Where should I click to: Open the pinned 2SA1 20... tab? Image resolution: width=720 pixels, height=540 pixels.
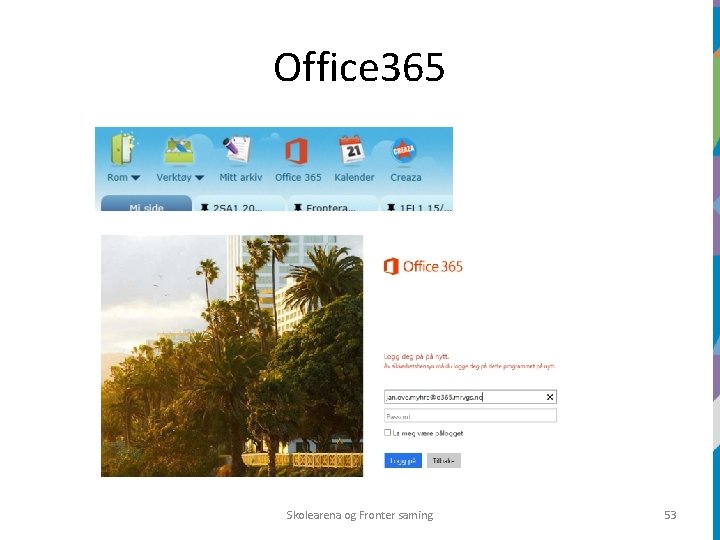(239, 203)
